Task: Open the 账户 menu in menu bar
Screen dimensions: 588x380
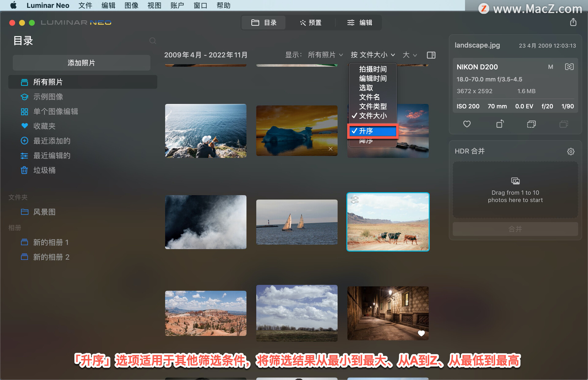Action: pyautogui.click(x=177, y=6)
